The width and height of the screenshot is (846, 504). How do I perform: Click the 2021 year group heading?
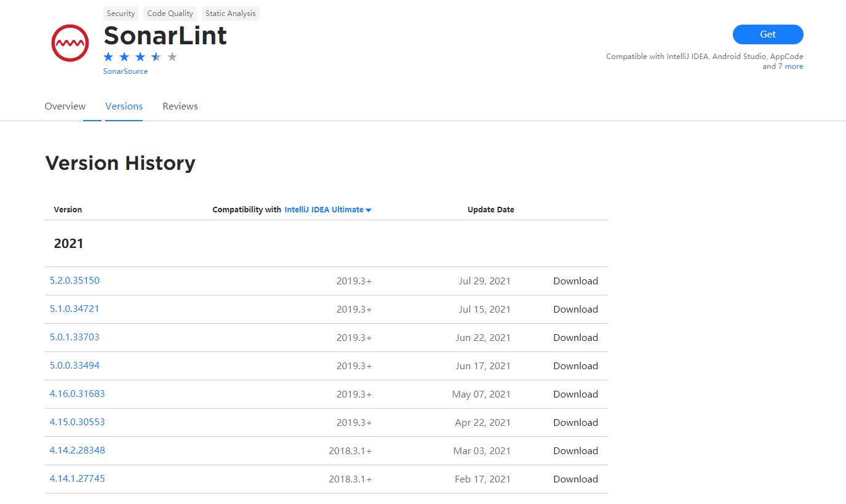tap(68, 244)
